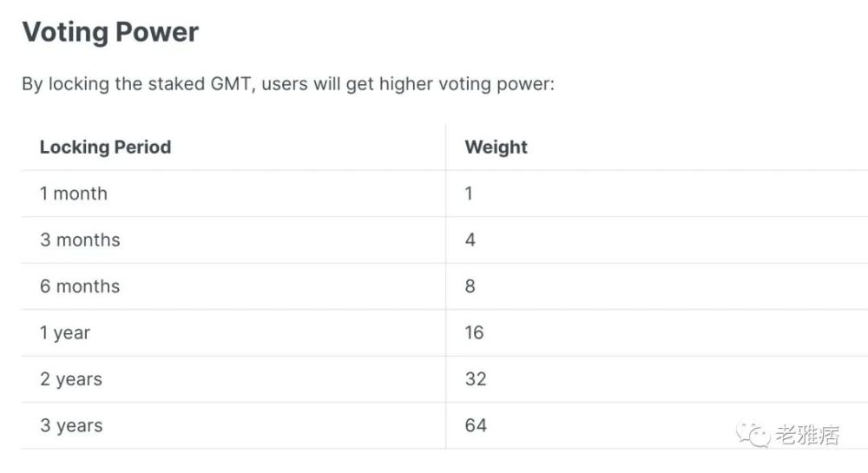Select the Weight column header
868x473 pixels.
tap(496, 148)
